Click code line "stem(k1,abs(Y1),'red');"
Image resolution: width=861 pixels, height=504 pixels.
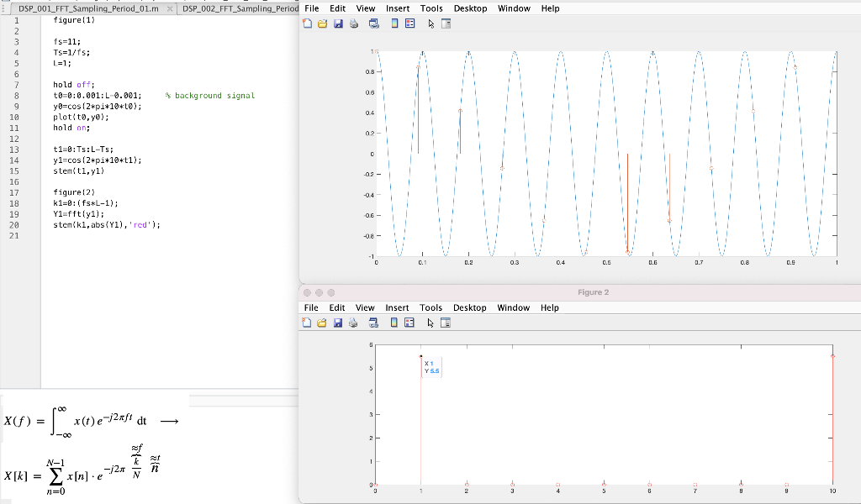pyautogui.click(x=107, y=225)
